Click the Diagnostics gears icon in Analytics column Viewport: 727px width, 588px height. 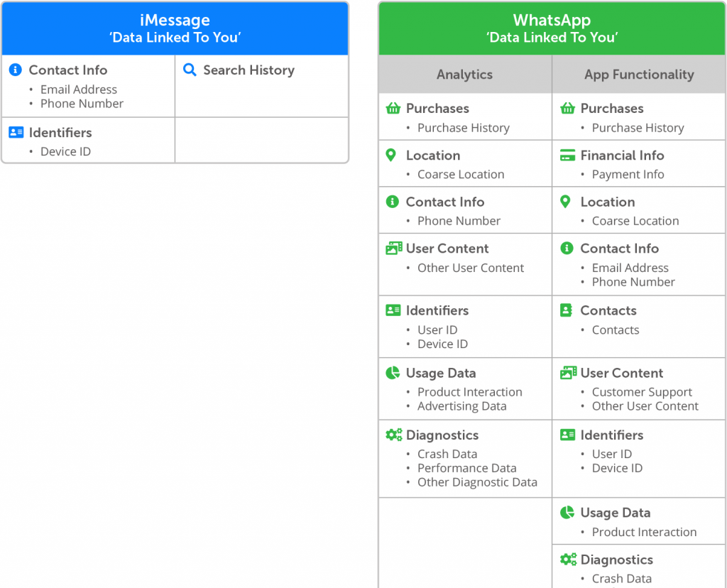tap(393, 435)
